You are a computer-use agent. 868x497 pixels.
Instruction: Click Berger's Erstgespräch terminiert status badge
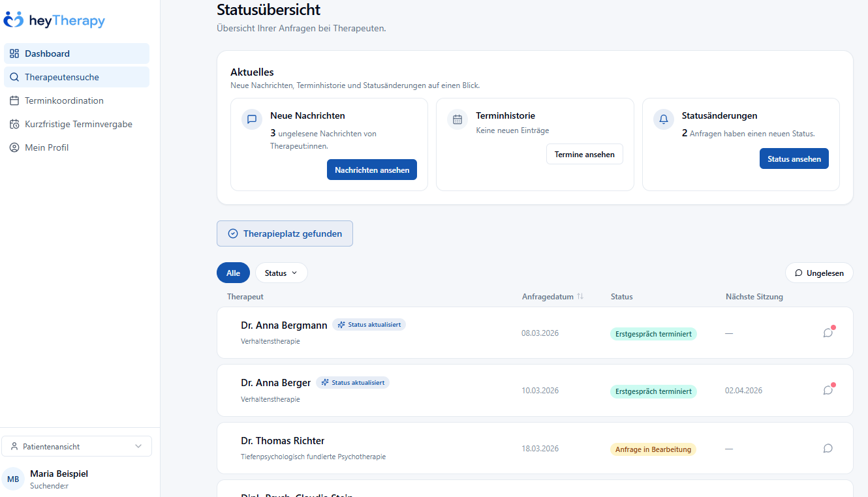point(653,391)
